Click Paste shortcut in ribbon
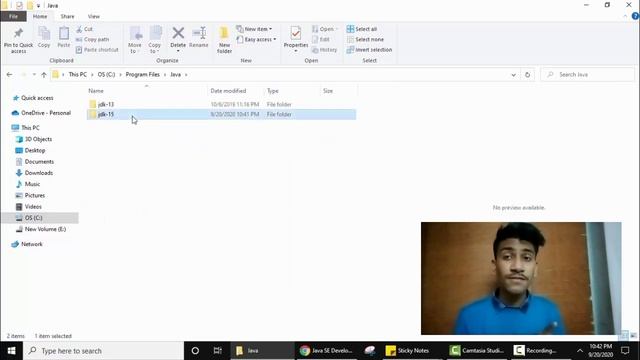640x360 pixels. 97,49
